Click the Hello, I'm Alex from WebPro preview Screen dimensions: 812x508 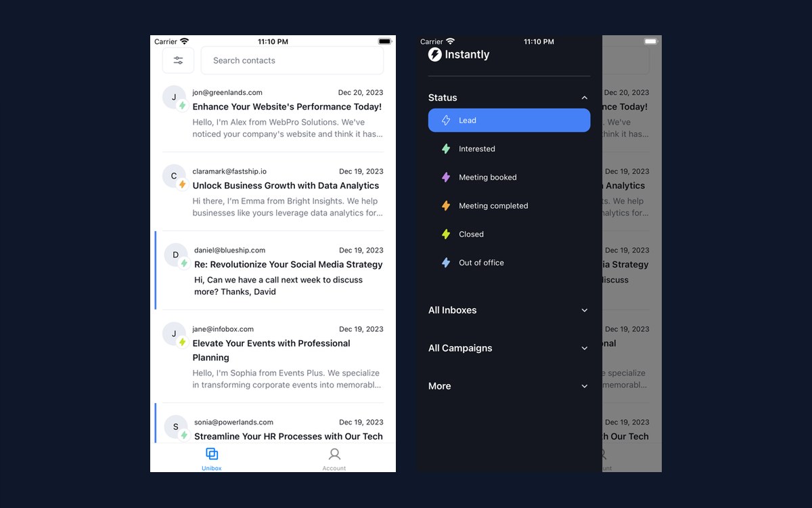pyautogui.click(x=288, y=128)
